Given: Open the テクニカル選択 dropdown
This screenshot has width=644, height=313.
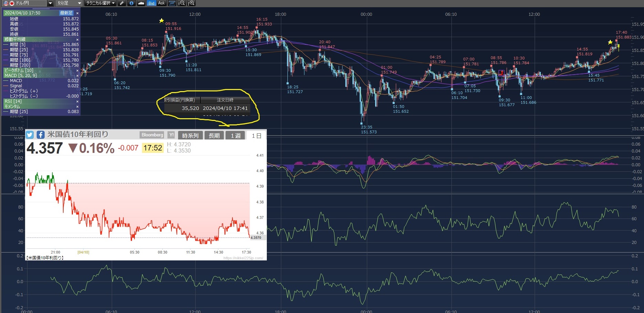Looking at the screenshot, I should click(x=100, y=3).
